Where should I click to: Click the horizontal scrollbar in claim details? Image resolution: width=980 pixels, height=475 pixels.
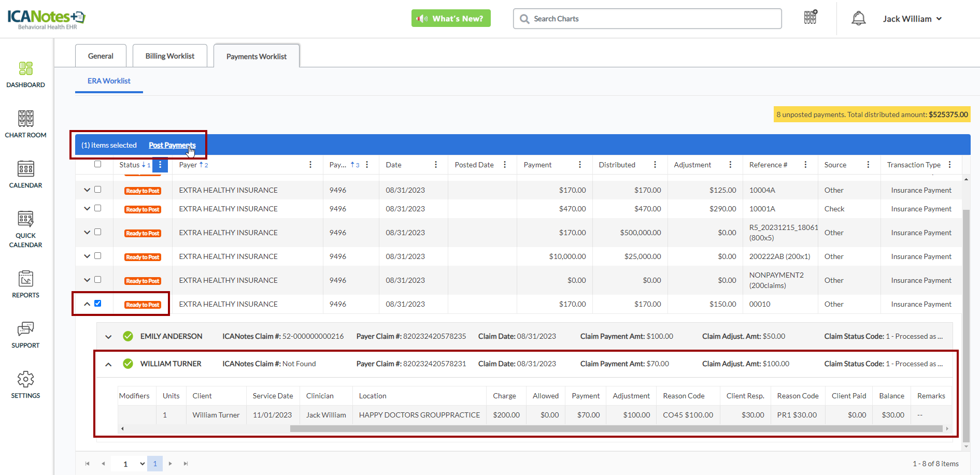616,428
